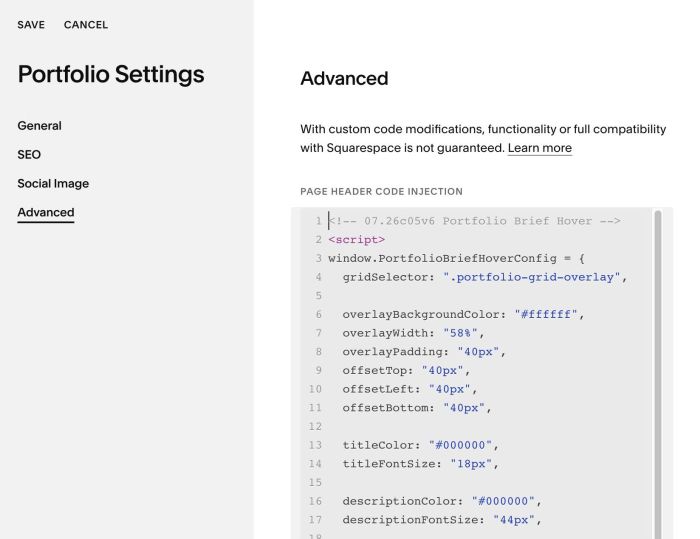Click the Portfolio Brief Hover comment line
Screen dimensions: 700x539
[475, 221]
